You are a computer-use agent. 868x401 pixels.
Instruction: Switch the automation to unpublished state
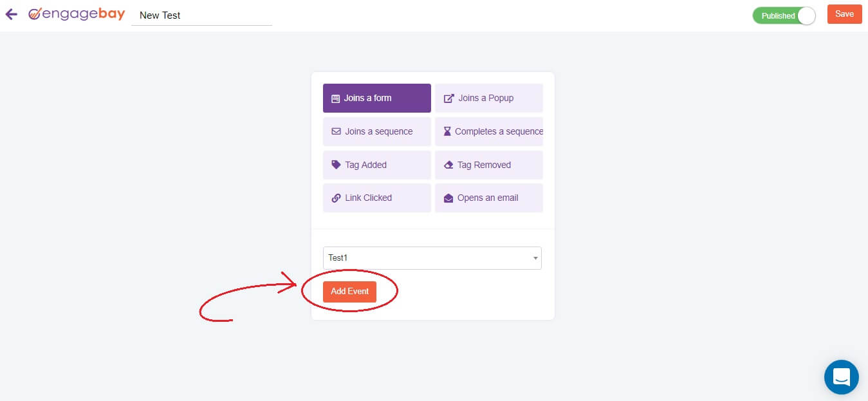806,15
